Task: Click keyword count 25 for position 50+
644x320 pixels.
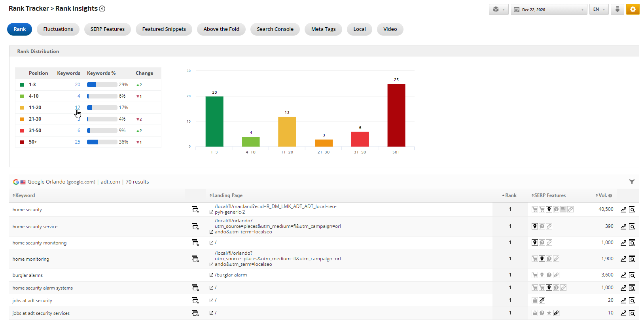Action: (x=78, y=142)
